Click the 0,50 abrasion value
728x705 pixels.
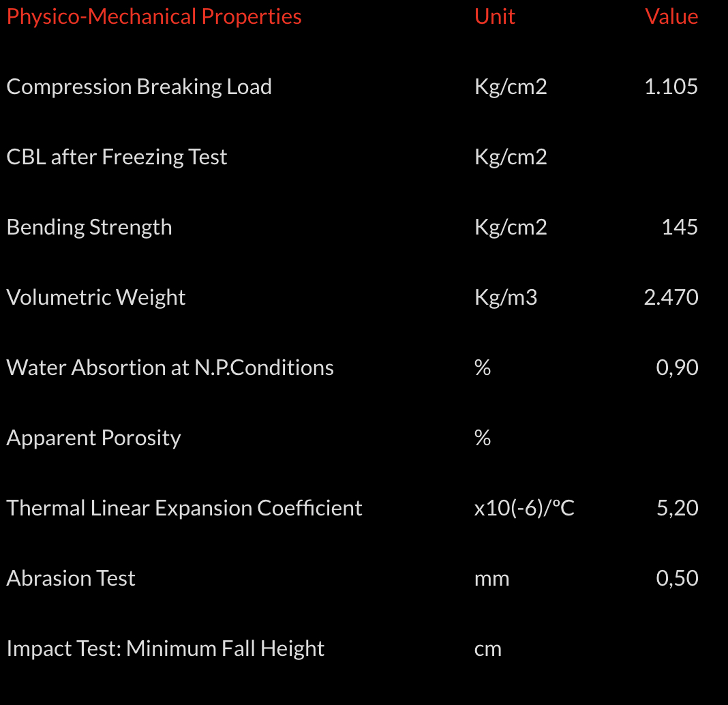(x=677, y=578)
